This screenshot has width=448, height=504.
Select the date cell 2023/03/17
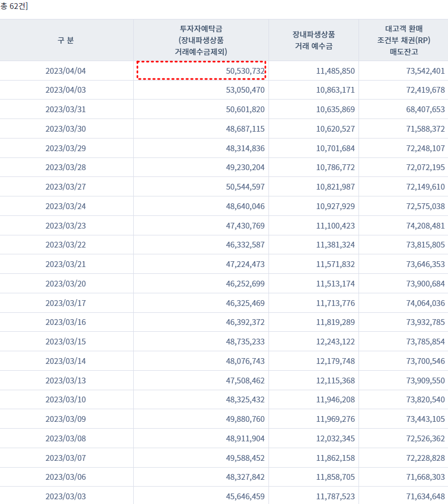(x=66, y=303)
